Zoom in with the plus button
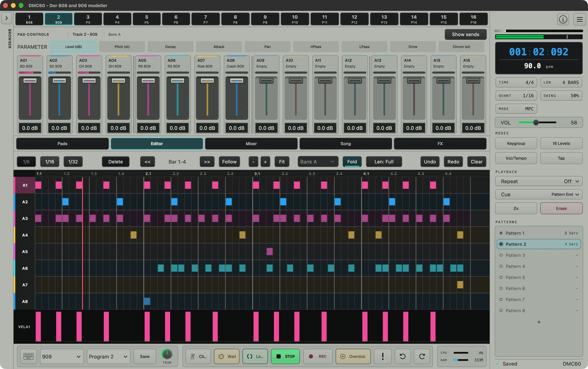 265,162
